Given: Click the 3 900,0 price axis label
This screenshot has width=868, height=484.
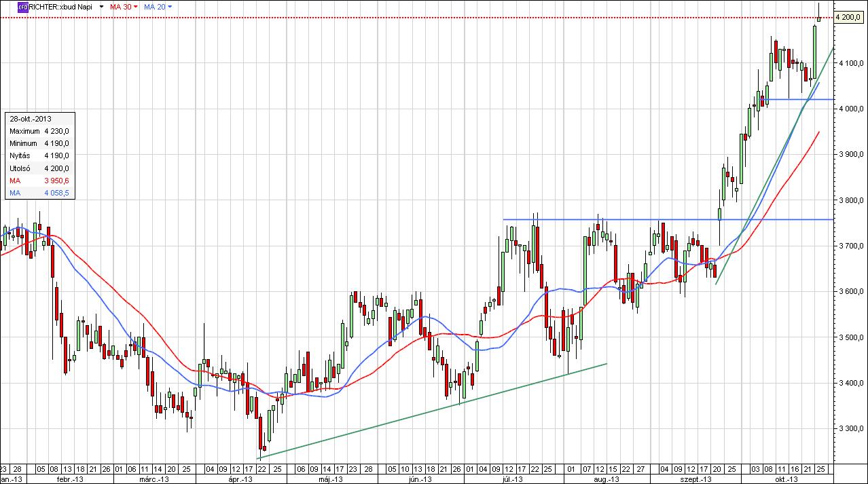Looking at the screenshot, I should point(850,155).
